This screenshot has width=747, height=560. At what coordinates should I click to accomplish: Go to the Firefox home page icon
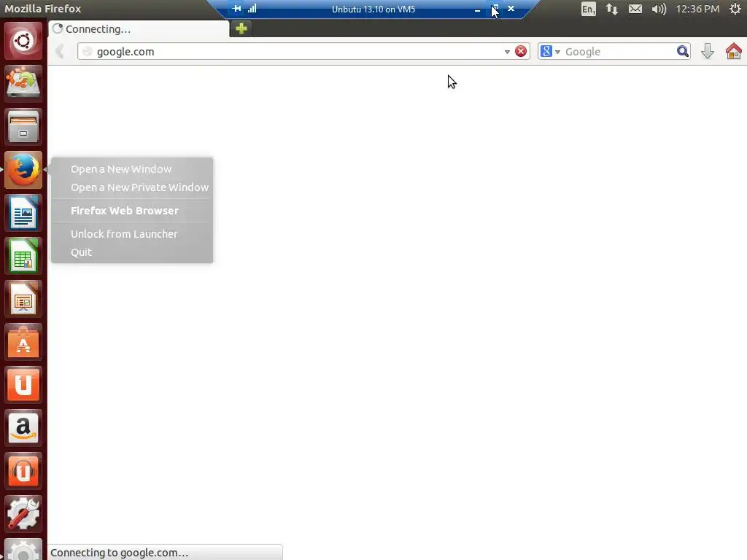734,51
